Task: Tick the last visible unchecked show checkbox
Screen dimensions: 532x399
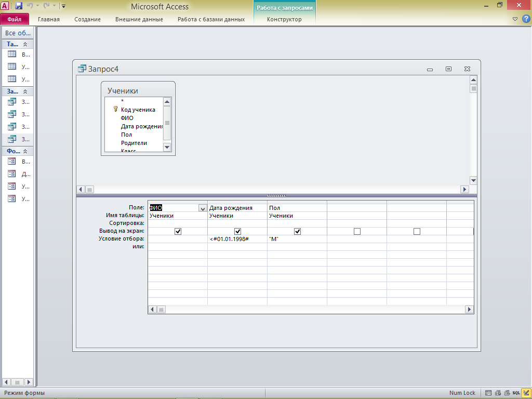Action: (x=417, y=231)
